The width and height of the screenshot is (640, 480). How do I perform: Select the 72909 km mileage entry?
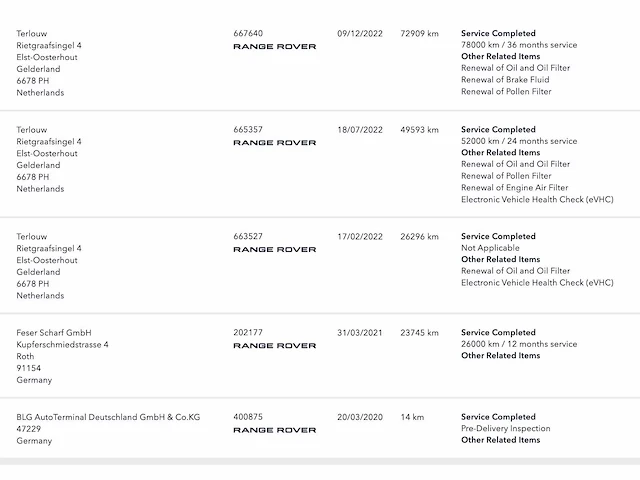point(420,33)
